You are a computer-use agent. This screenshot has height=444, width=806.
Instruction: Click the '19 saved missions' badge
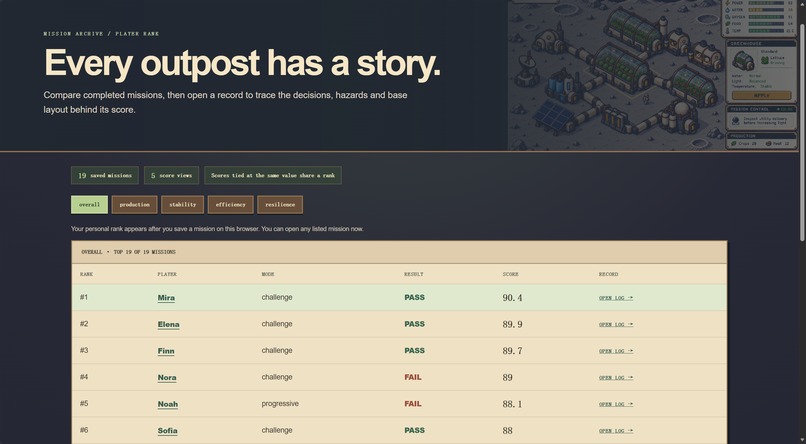pyautogui.click(x=105, y=175)
